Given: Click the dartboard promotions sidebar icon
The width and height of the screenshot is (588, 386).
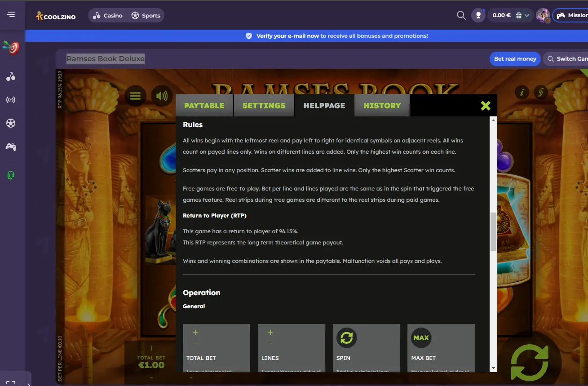Looking at the screenshot, I should pyautogui.click(x=11, y=47).
